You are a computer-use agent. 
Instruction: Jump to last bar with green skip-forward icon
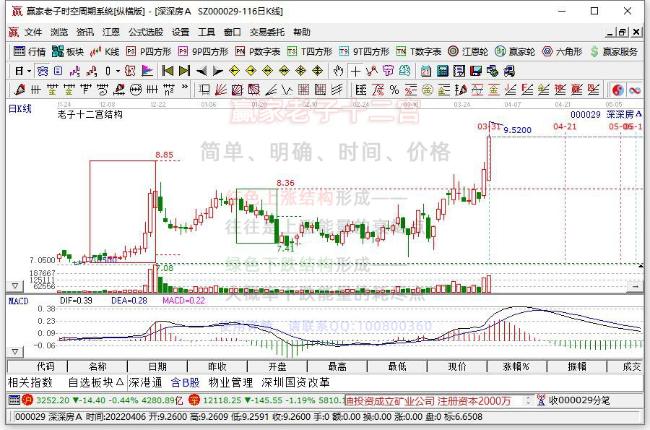click(184, 71)
